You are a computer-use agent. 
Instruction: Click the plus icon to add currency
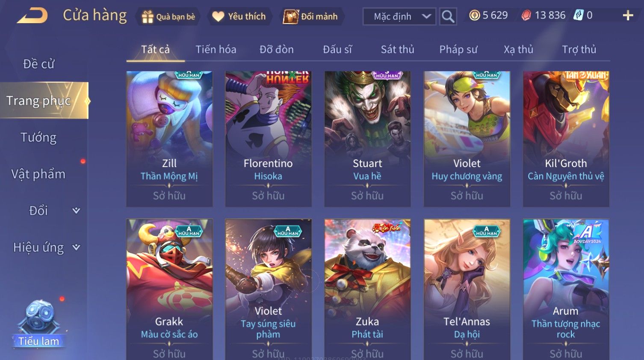click(x=628, y=16)
